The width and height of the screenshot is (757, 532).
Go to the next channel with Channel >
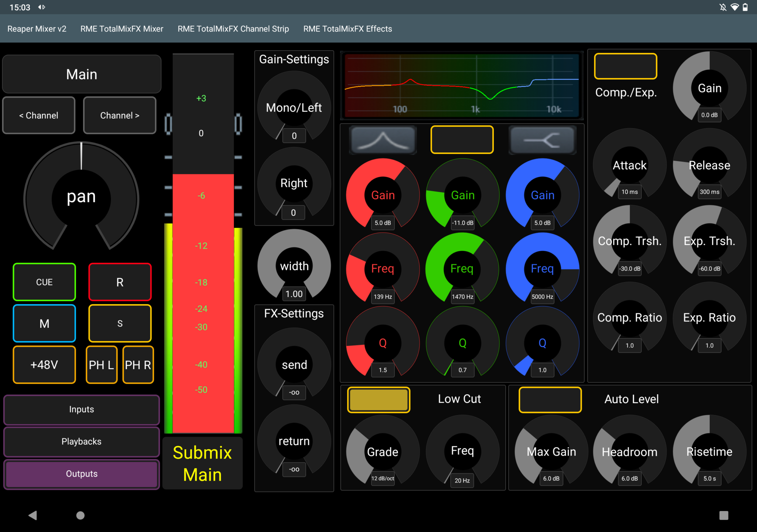click(119, 115)
